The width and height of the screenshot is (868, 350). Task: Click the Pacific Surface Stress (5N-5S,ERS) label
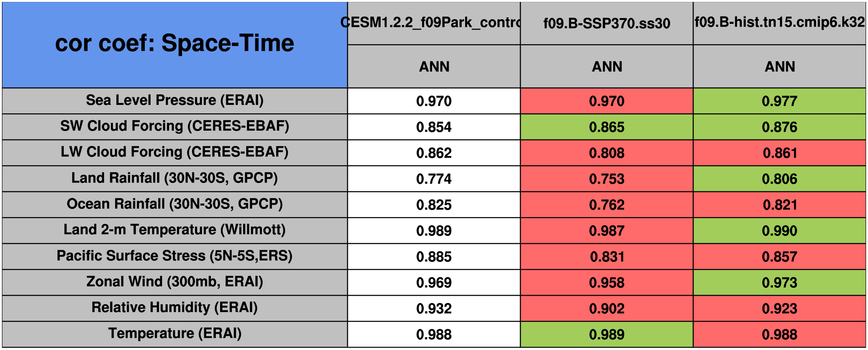click(x=175, y=256)
